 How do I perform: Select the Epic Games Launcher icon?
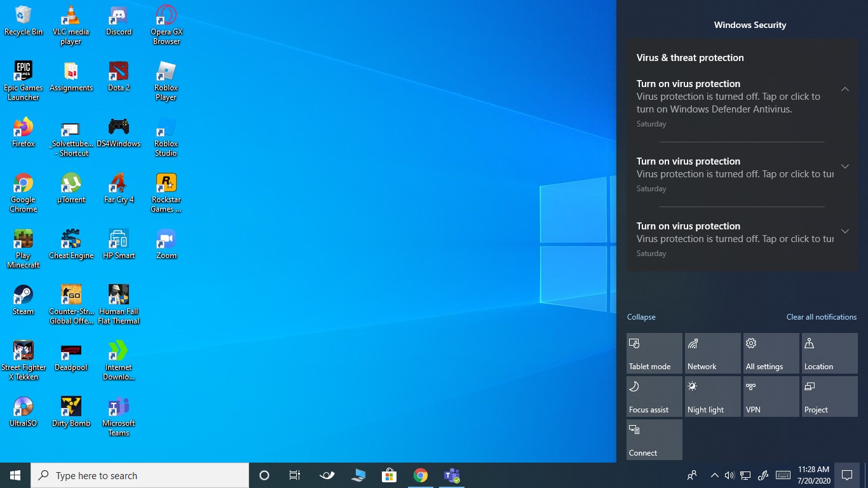tap(24, 81)
